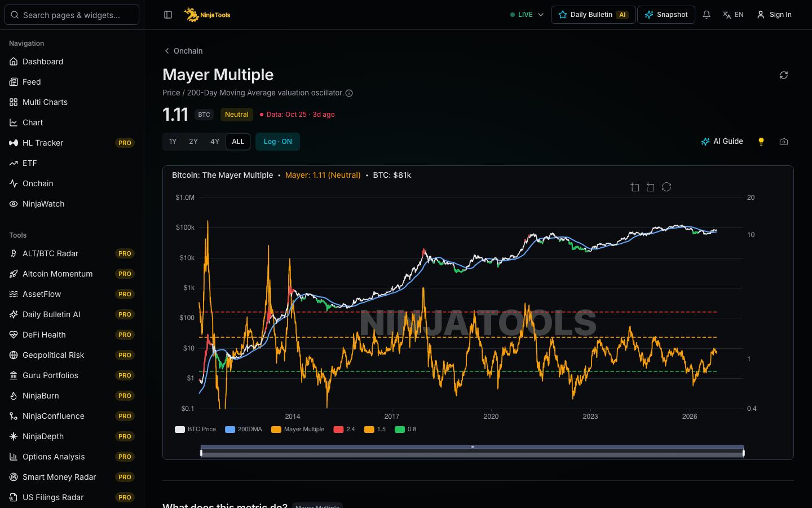Select the 1Y time range

tap(173, 142)
